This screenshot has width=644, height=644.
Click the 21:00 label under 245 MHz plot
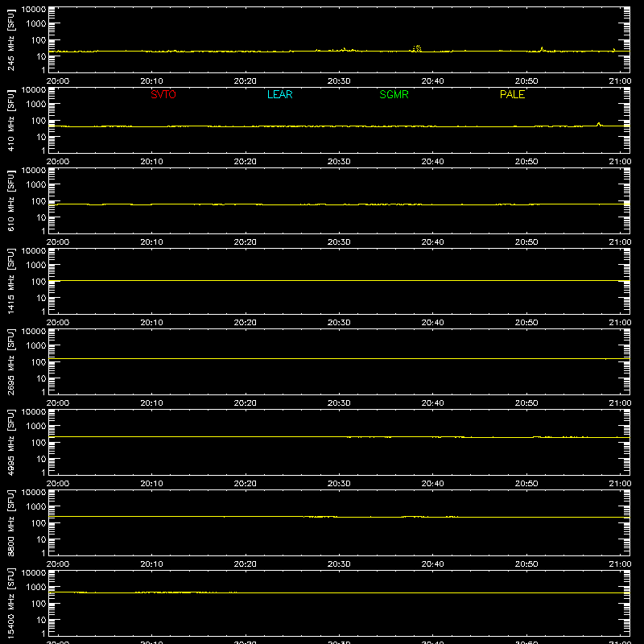coord(620,81)
